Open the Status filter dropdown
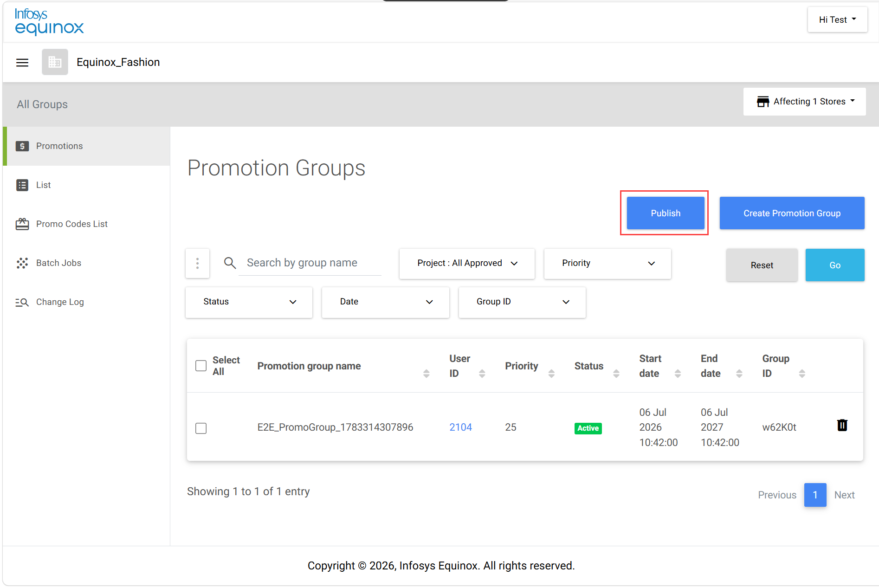 click(249, 302)
